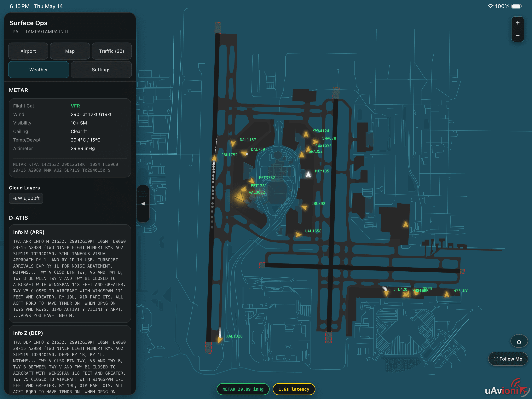Screen dimensions: 532x399
Task: Tap the Temp/Dewpt value 29.4°C / 15°C
Action: [x=86, y=140]
